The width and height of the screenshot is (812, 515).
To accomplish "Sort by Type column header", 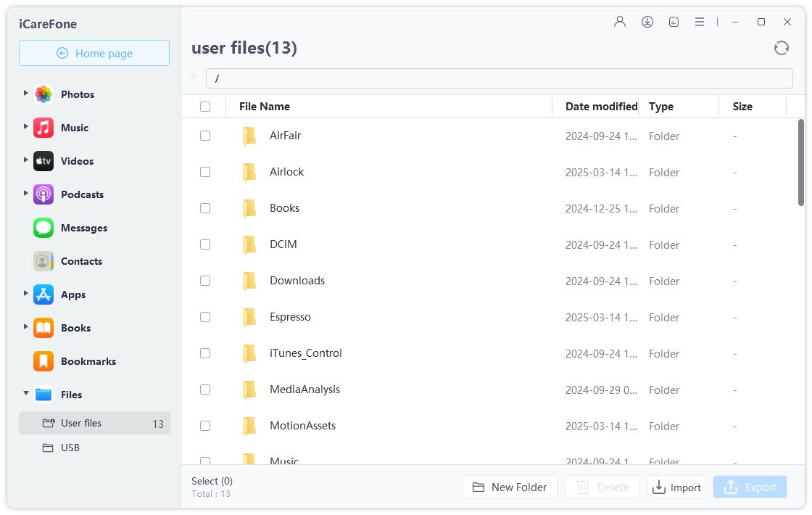I will [660, 106].
